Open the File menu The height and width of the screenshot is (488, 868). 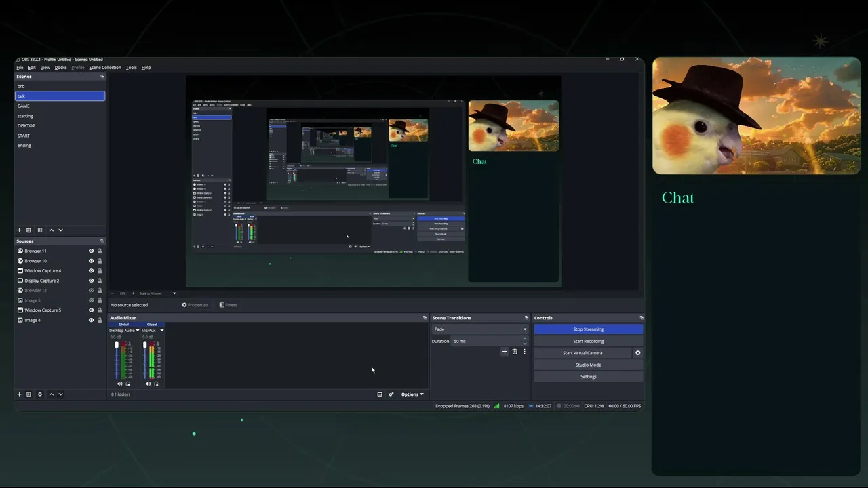(20, 68)
